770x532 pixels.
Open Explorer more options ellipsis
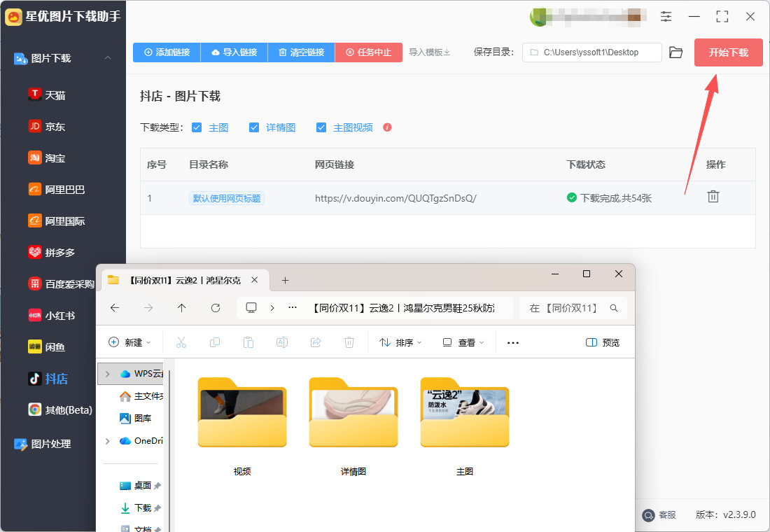tap(512, 342)
